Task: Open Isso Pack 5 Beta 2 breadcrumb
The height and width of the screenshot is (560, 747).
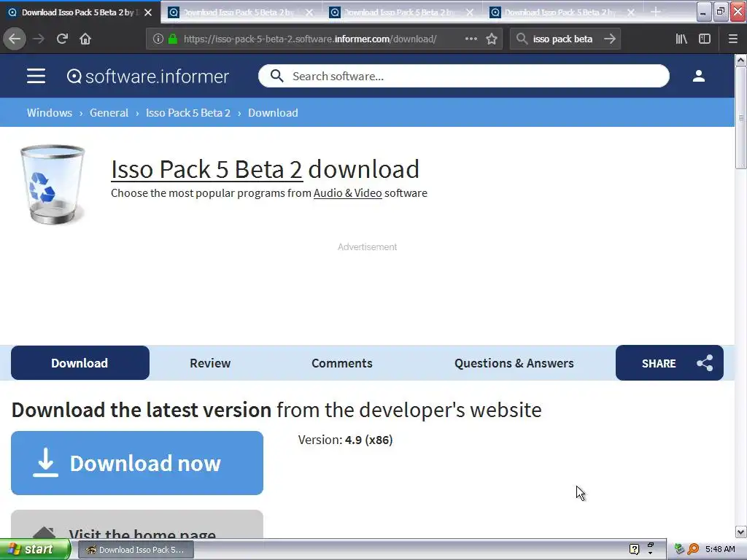Action: point(188,113)
